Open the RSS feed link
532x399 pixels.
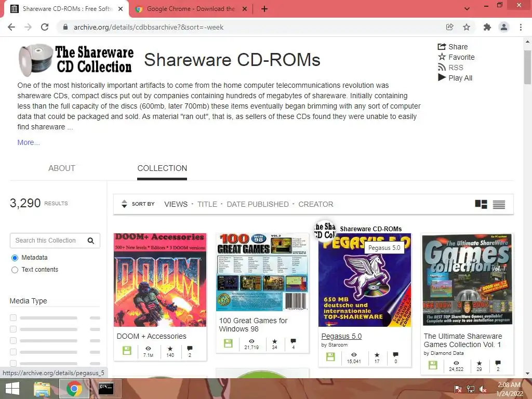click(450, 68)
